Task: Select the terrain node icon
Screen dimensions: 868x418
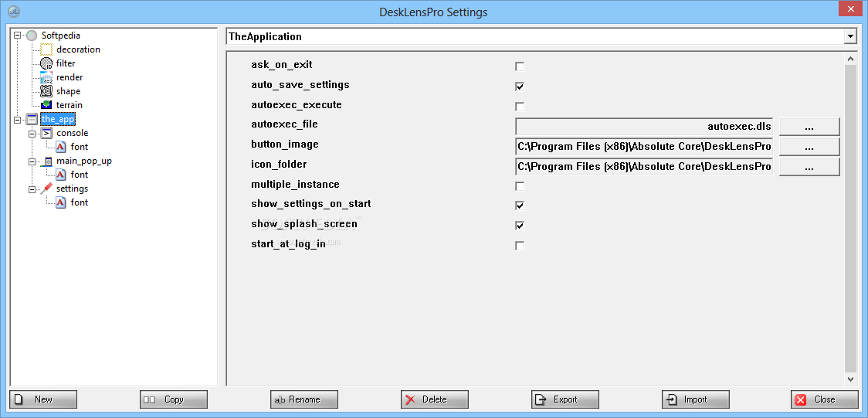Action: (x=46, y=105)
